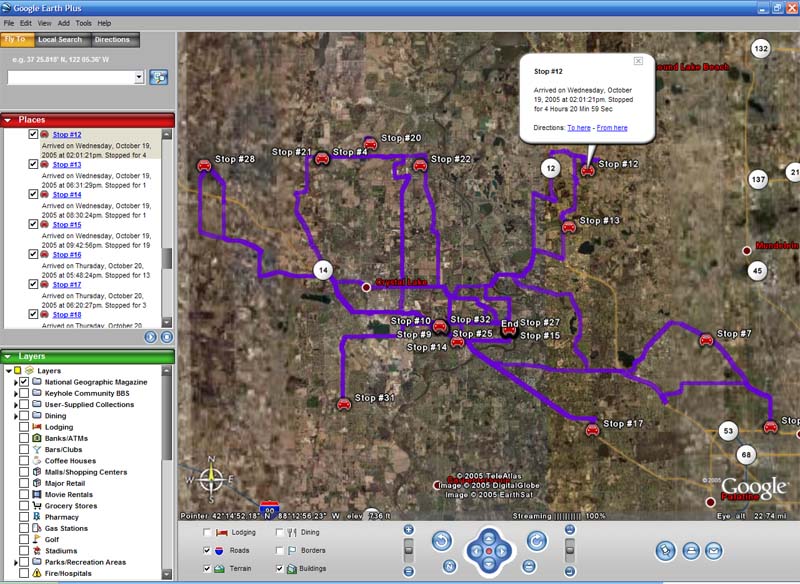Click the pan left arrow in navigator

pyautogui.click(x=476, y=551)
